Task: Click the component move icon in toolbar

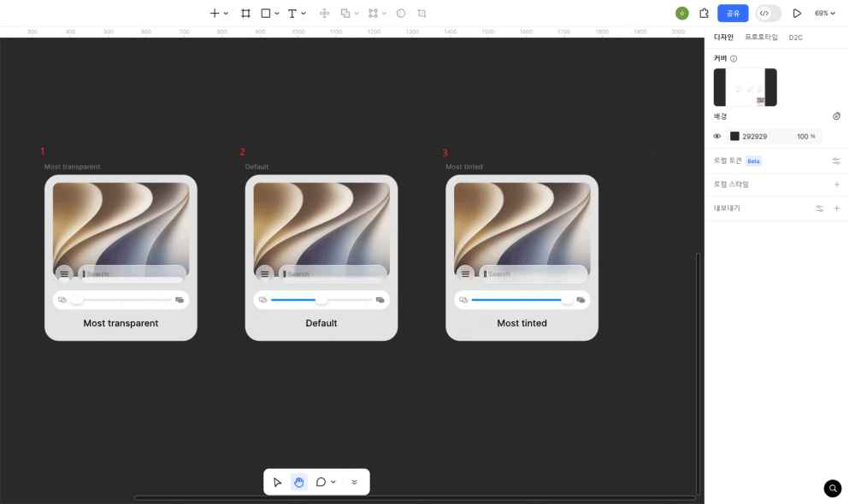Action: (x=324, y=13)
